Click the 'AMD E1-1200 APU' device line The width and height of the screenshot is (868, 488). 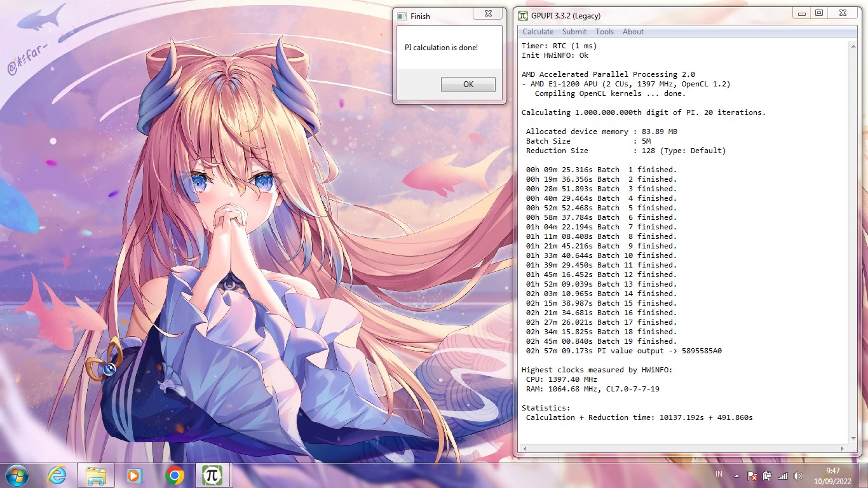626,84
